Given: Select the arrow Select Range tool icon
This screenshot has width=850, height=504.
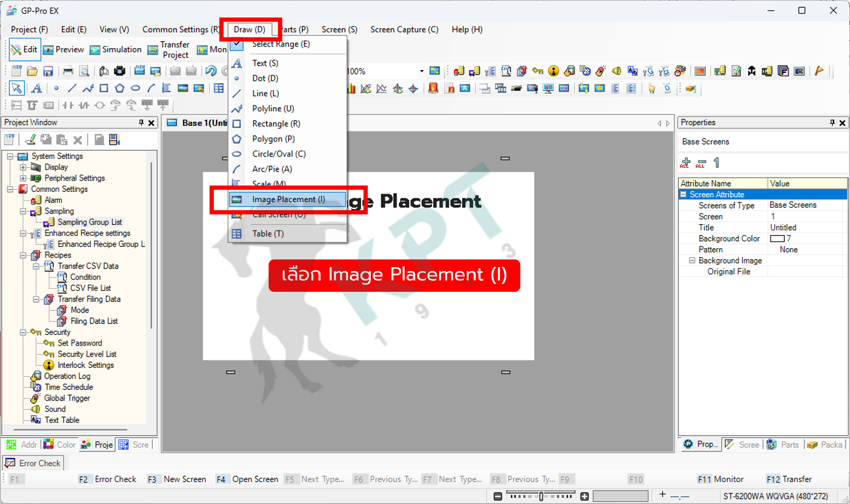Looking at the screenshot, I should [x=16, y=88].
